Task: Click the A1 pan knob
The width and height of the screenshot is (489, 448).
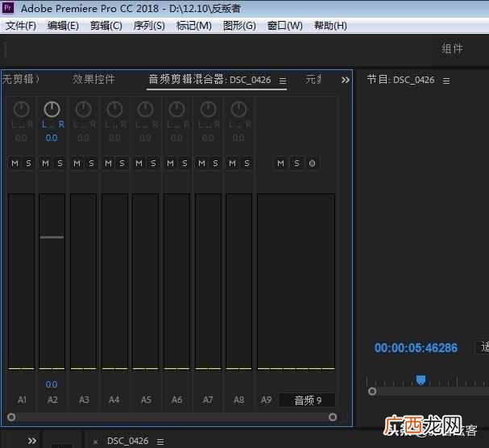Action: pyautogui.click(x=21, y=110)
